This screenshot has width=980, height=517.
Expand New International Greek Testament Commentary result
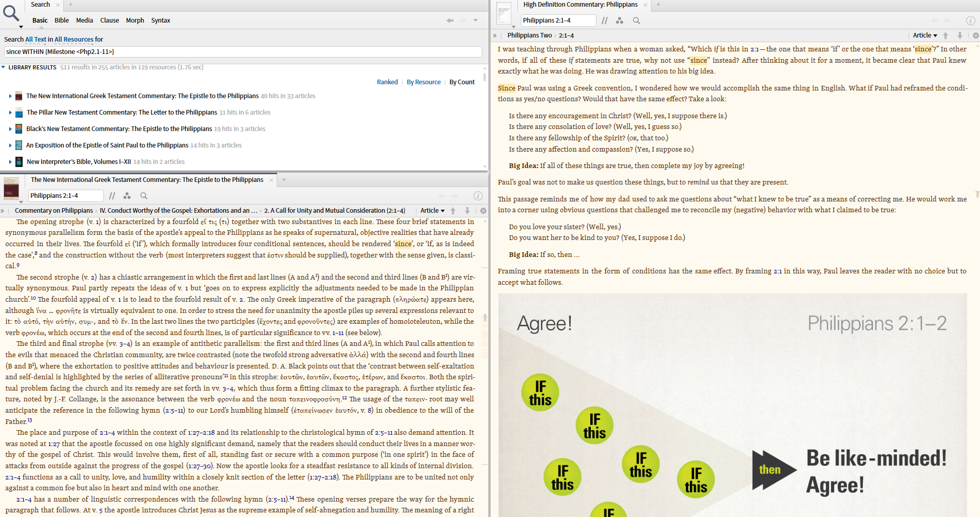pos(10,96)
